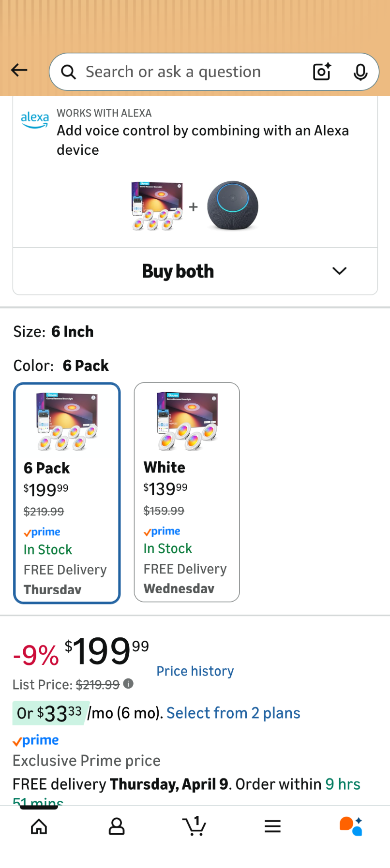Tap the search magnifier icon
Screen dimensions: 390x868
(x=69, y=72)
